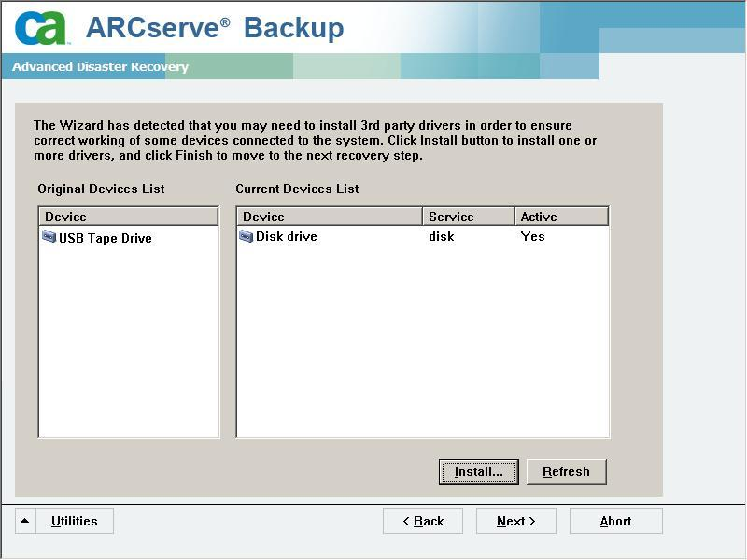Select the Disk drive icon

pos(246,236)
